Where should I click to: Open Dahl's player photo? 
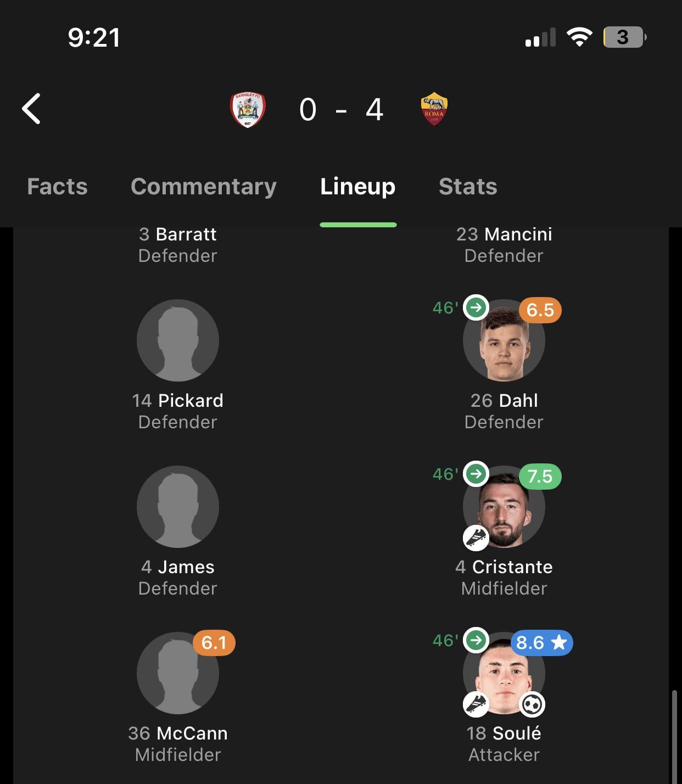coord(504,340)
